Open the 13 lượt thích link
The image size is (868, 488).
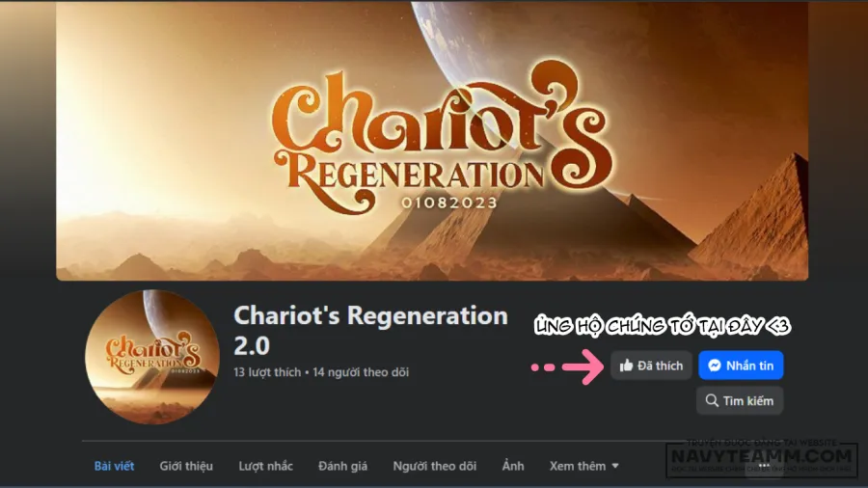[x=267, y=372]
